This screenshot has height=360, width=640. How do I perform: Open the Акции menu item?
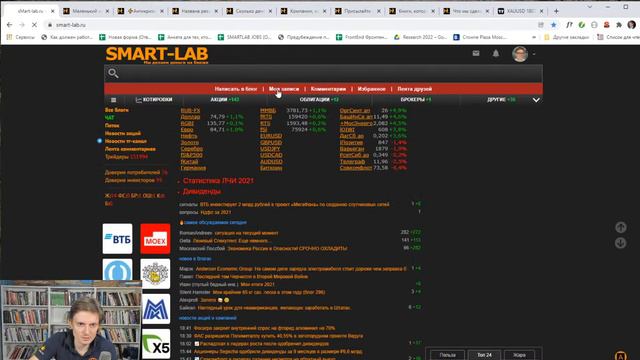pyautogui.click(x=225, y=100)
